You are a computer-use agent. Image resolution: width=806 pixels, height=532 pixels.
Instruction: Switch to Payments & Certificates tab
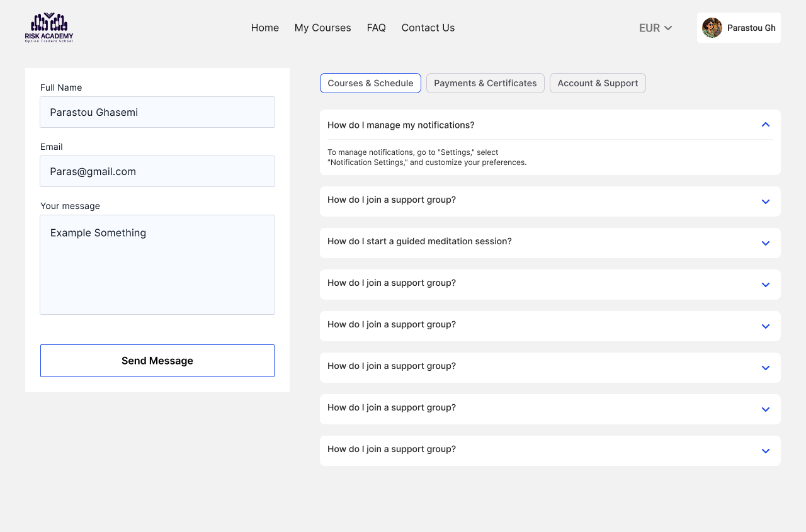485,83
